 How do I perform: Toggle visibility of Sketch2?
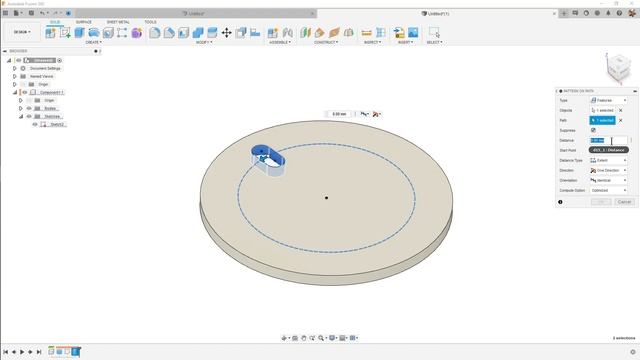point(35,124)
